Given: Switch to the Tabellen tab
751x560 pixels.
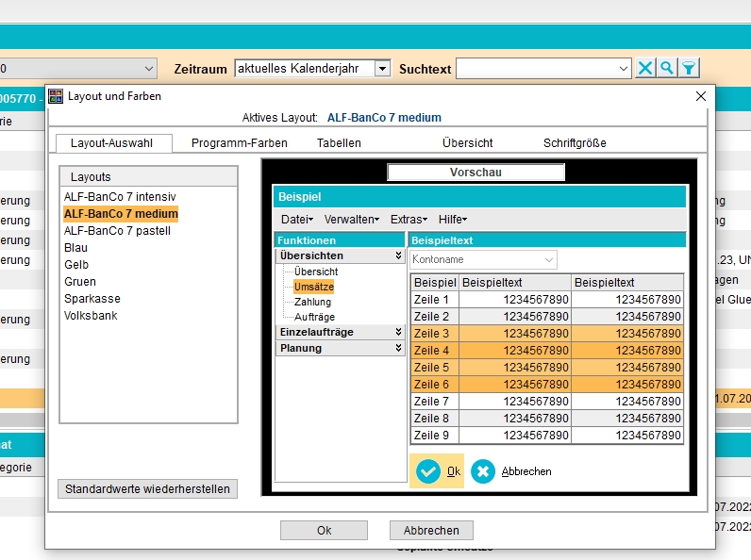Looking at the screenshot, I should point(339,143).
